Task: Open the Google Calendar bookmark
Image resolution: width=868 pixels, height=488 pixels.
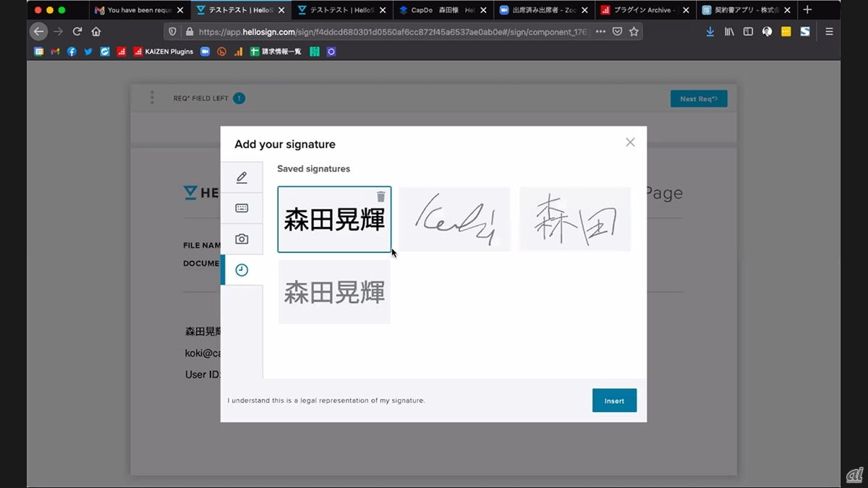Action: (x=39, y=51)
